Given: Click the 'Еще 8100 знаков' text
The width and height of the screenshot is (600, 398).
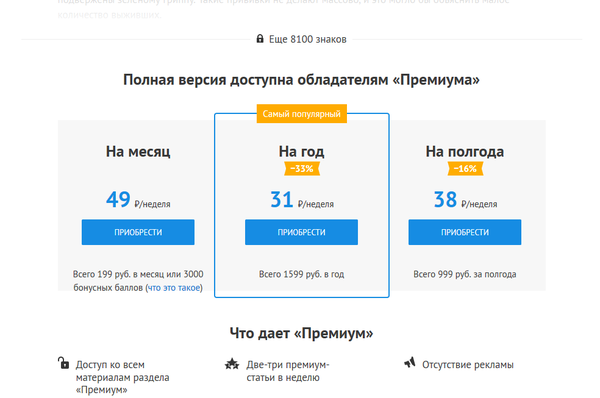Looking at the screenshot, I should pos(308,39).
